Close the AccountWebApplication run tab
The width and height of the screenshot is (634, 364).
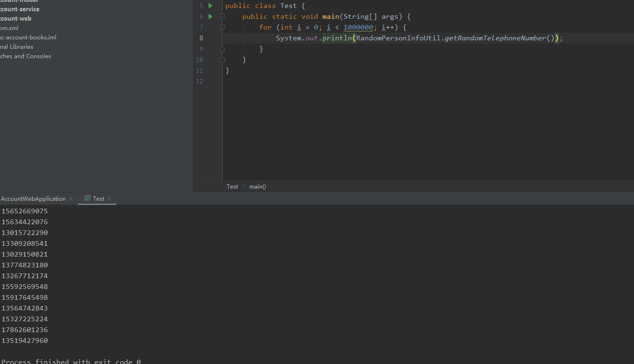pos(71,199)
